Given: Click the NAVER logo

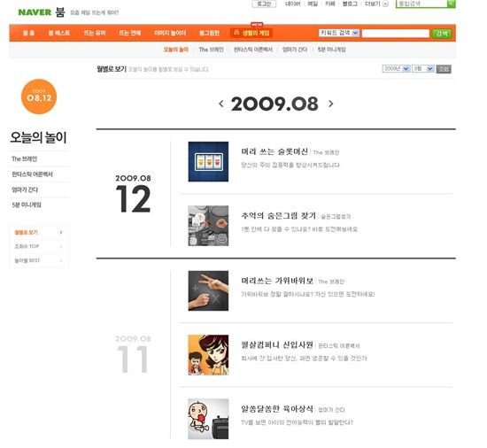Looking at the screenshot, I should tap(35, 12).
